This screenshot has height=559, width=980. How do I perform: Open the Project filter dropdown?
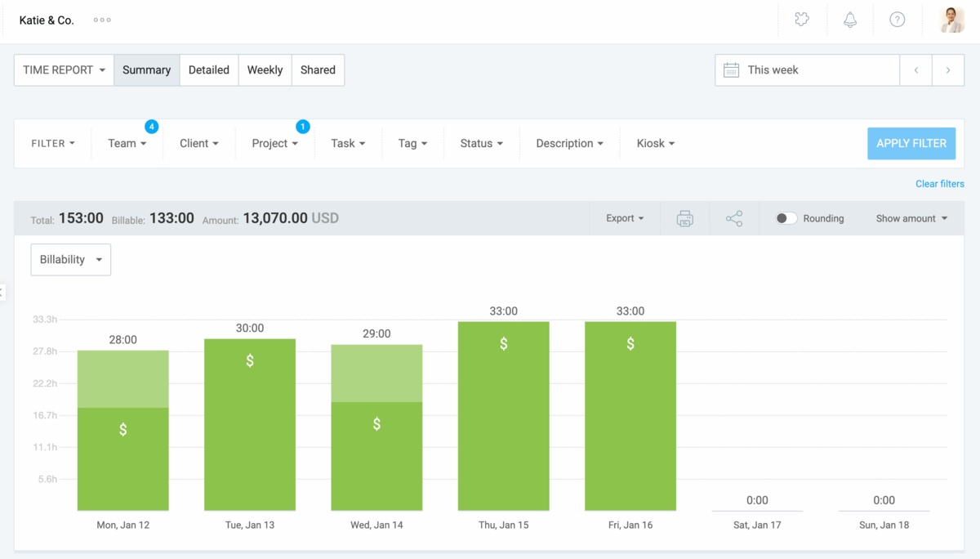[274, 143]
